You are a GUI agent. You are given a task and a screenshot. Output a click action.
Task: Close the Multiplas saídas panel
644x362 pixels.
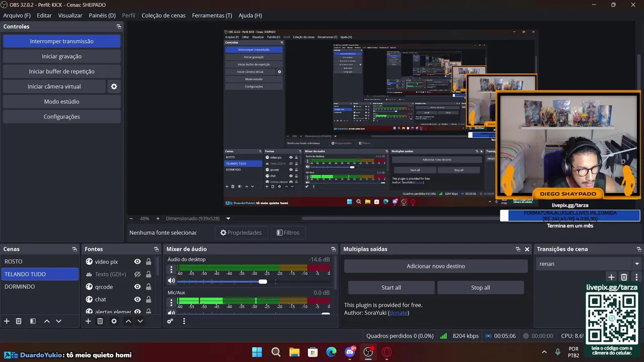coord(527,249)
